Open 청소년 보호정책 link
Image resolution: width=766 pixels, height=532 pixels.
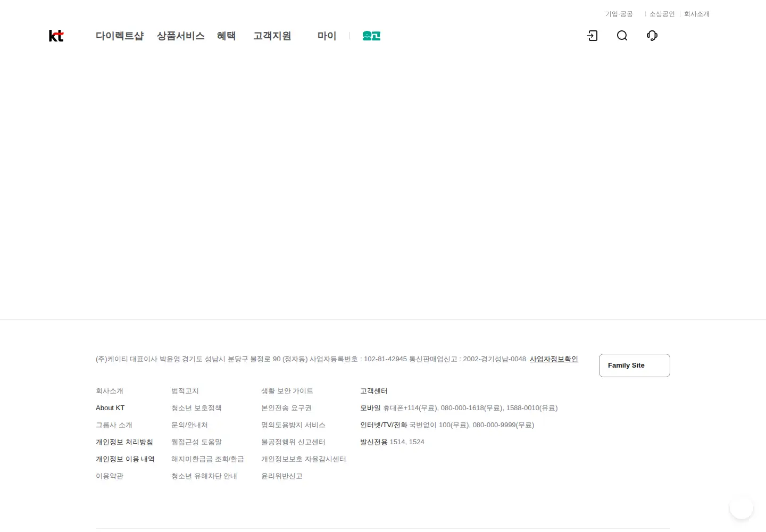click(196, 408)
